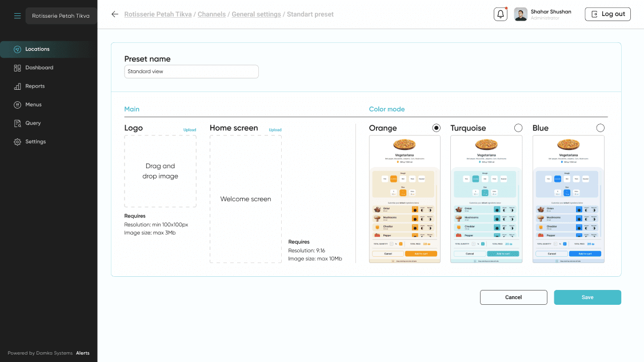Viewport: 644px width, 362px height.
Task: Click Shahar Shushan's profile avatar
Action: (521, 14)
